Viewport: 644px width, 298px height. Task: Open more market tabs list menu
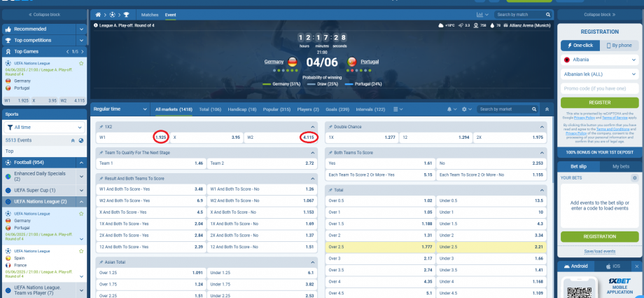[398, 109]
